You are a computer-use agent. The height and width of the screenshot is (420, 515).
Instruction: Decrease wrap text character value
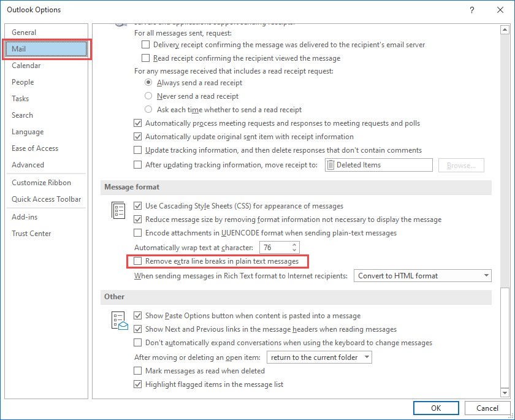coord(294,250)
